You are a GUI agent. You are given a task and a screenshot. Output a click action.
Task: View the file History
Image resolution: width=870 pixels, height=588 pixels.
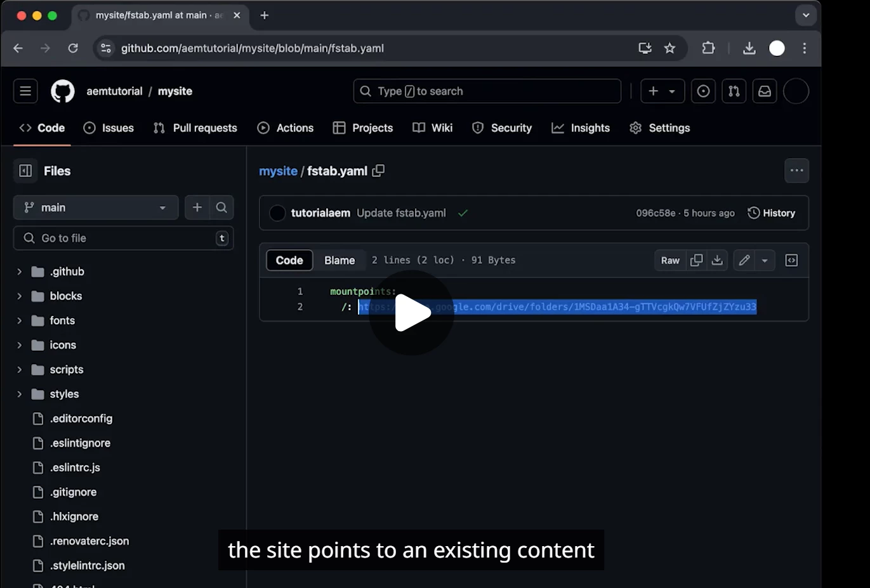771,213
